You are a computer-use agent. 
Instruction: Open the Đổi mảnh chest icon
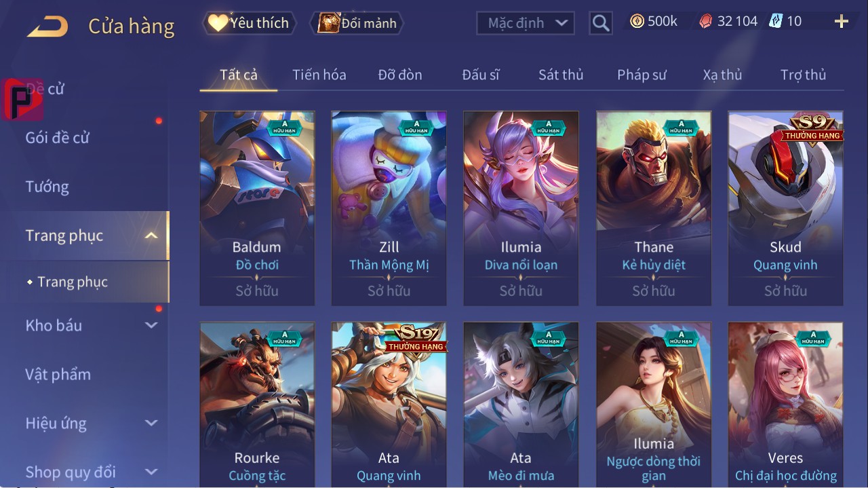pyautogui.click(x=328, y=23)
